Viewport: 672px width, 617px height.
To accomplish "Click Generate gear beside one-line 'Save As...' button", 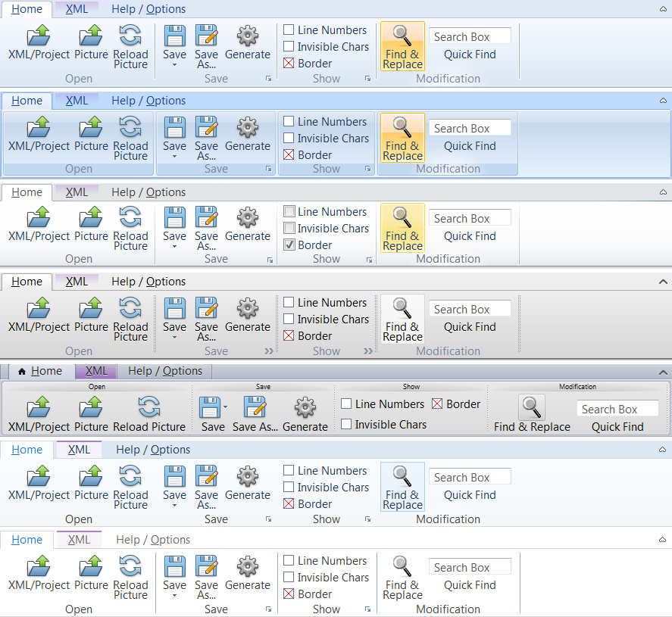I will (305, 407).
